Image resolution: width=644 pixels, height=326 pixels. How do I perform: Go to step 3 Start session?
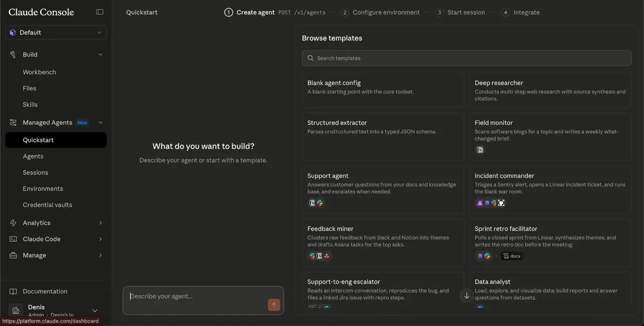[460, 12]
